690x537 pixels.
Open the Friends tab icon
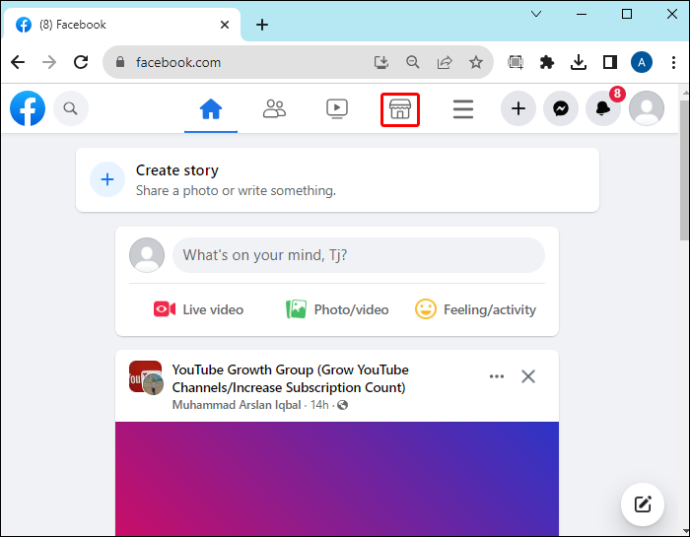274,109
